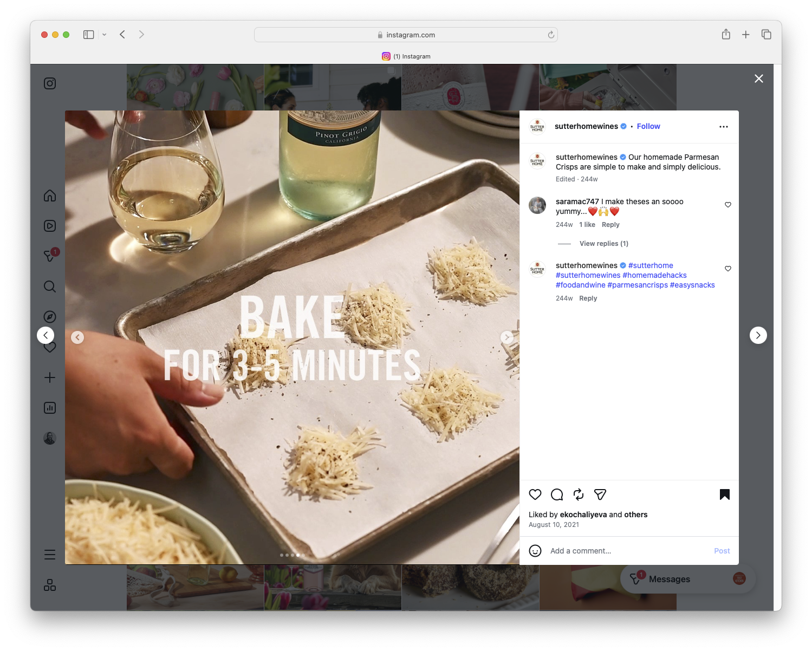Open the post options three-dot menu

pyautogui.click(x=724, y=127)
